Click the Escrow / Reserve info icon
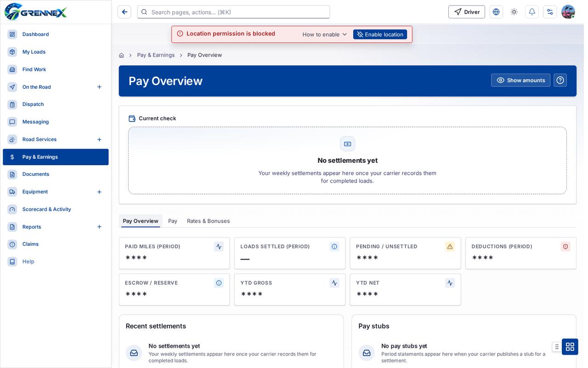The width and height of the screenshot is (588, 368). [219, 283]
